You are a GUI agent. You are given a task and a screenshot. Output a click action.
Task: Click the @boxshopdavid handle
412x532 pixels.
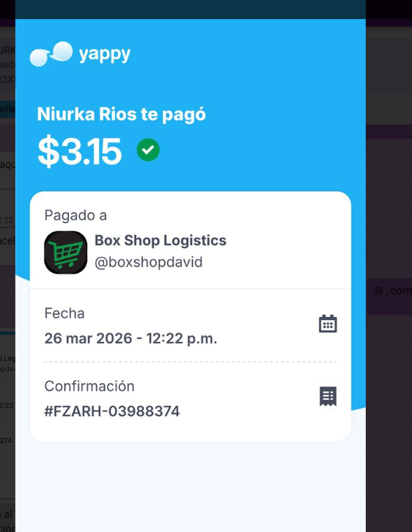pos(149,262)
